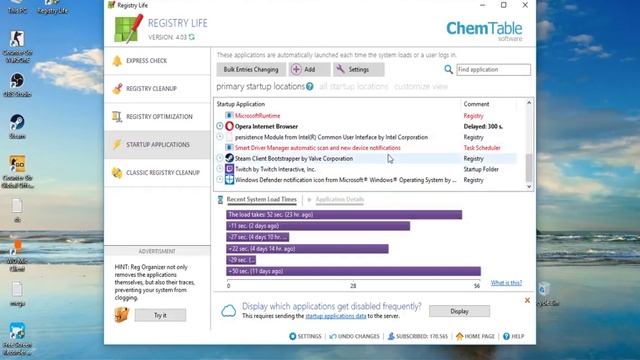Select the Counter-Strike Global Offensive desktop icon
The image size is (640, 360).
17,171
